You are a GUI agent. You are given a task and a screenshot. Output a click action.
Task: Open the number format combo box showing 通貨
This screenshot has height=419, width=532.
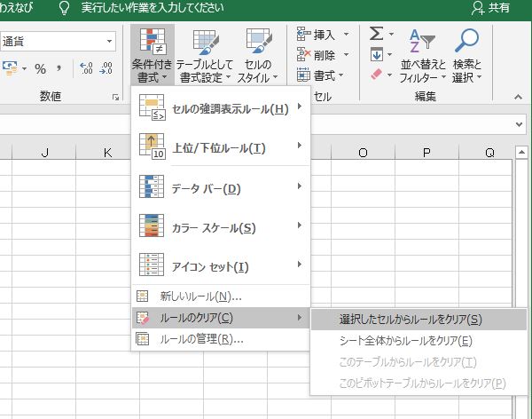pos(58,42)
